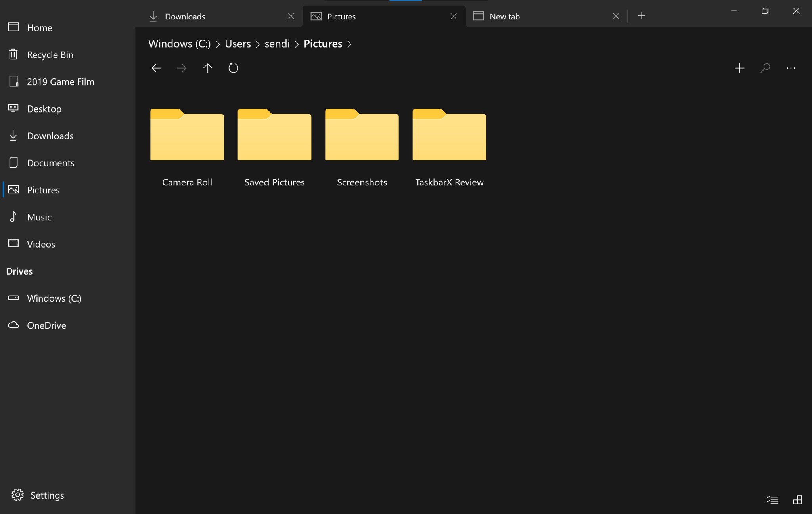Click the Pictures sidebar icon
This screenshot has width=812, height=514.
(13, 189)
